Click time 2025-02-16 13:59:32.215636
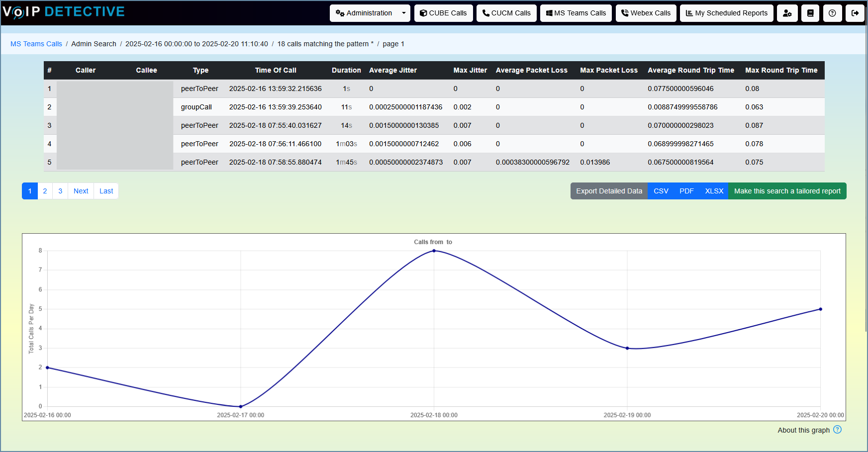The width and height of the screenshot is (868, 452). click(x=276, y=89)
